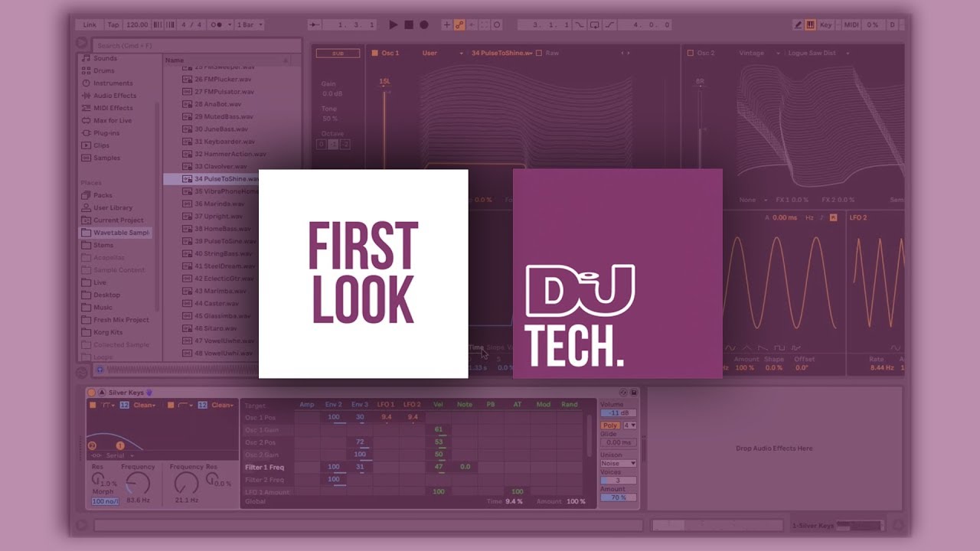
Task: Toggle browser preview headphone icon
Action: (100, 370)
